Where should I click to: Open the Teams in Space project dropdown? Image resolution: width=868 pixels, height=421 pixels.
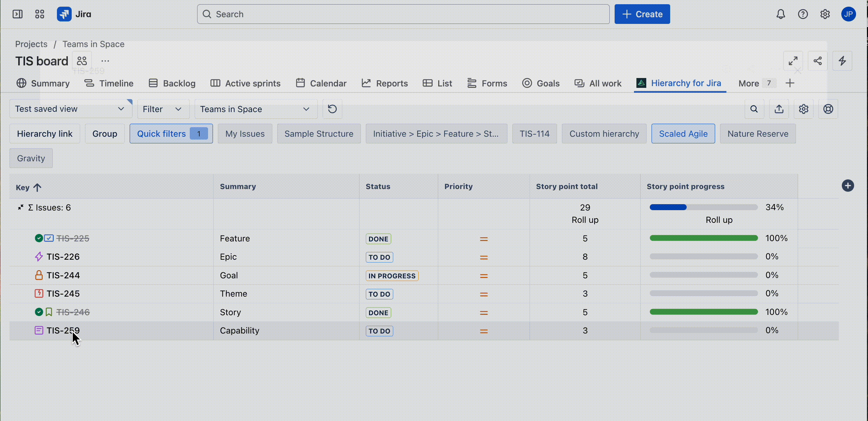[255, 109]
